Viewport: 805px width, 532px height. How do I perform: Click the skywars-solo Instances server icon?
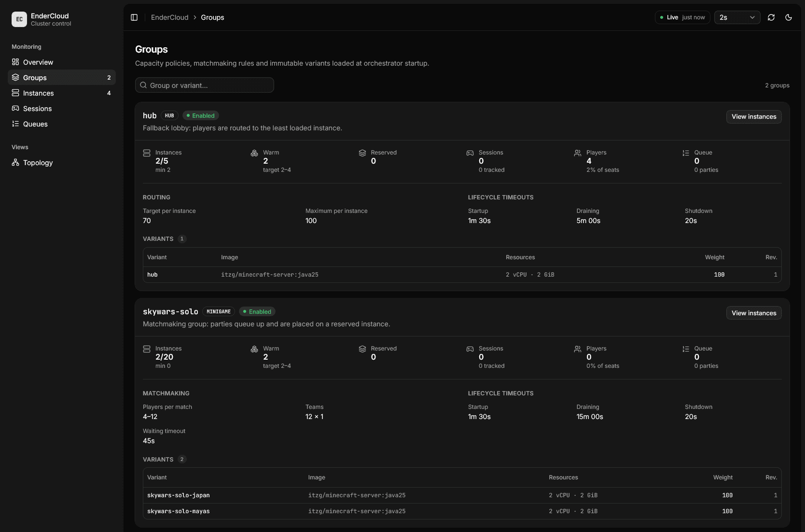click(147, 349)
